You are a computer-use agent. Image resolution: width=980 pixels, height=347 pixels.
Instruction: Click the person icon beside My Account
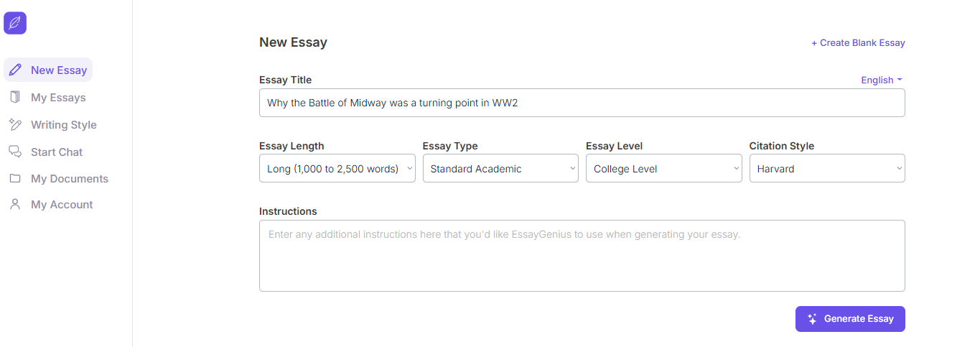[x=15, y=204]
